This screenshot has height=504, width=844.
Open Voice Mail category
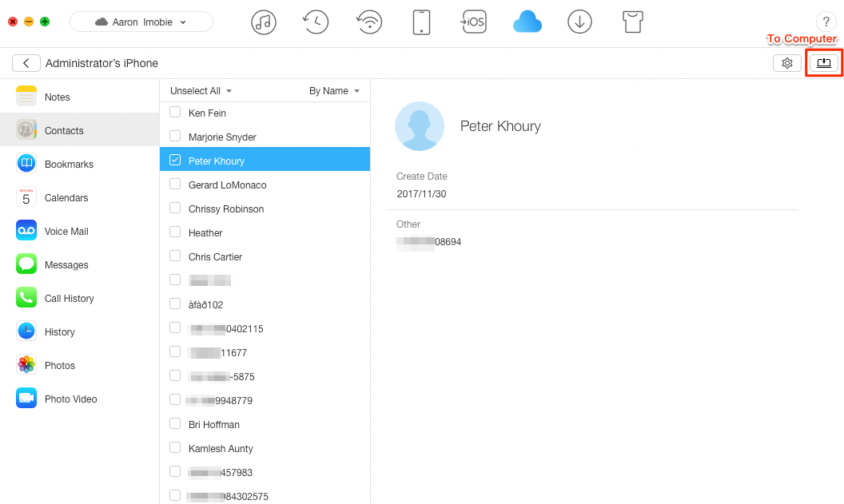pos(80,232)
